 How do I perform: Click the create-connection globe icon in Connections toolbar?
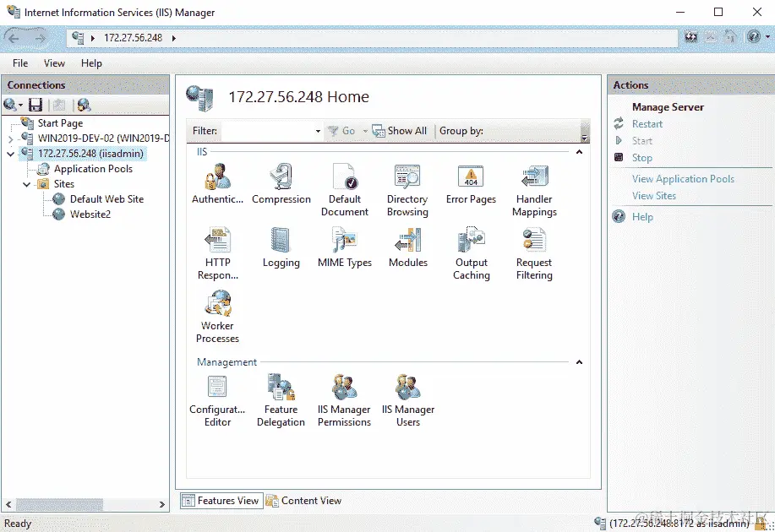click(x=9, y=105)
